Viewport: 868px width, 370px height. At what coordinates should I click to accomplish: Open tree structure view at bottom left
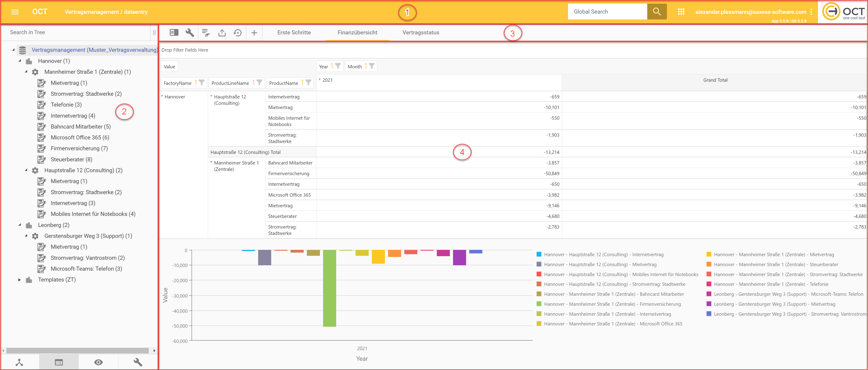coord(19,362)
